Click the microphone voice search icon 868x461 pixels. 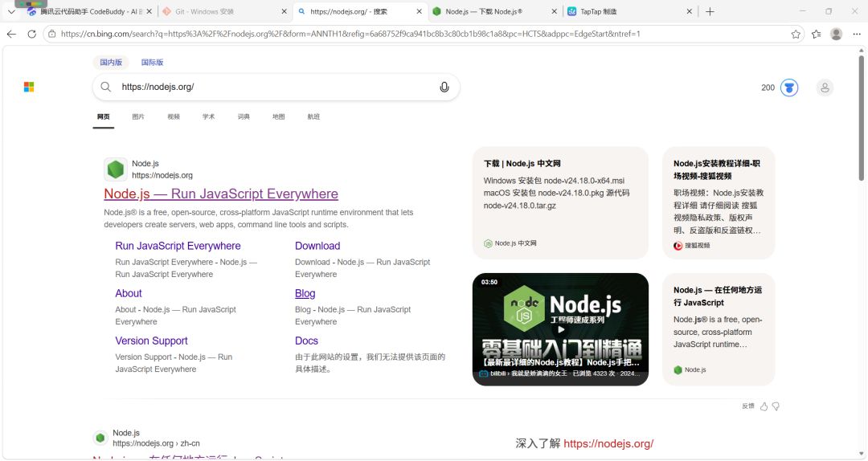pyautogui.click(x=444, y=87)
